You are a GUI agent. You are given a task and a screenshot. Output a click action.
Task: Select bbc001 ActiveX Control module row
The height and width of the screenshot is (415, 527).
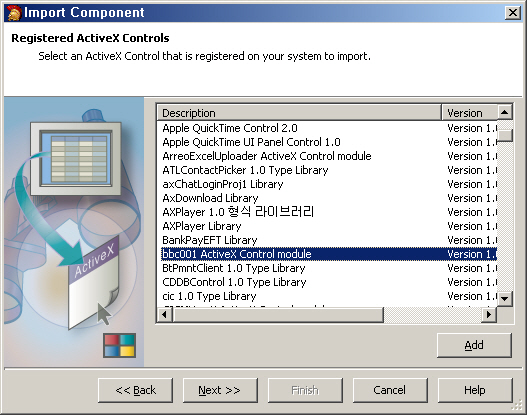(x=329, y=254)
